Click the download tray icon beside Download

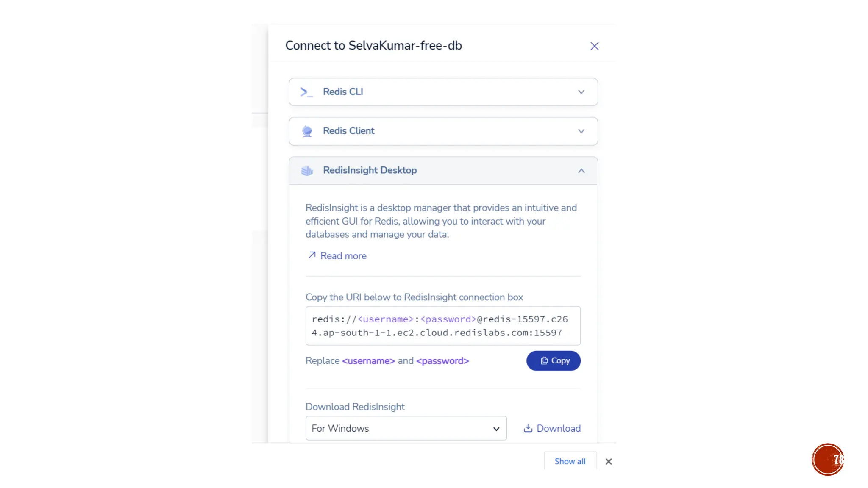coord(528,428)
